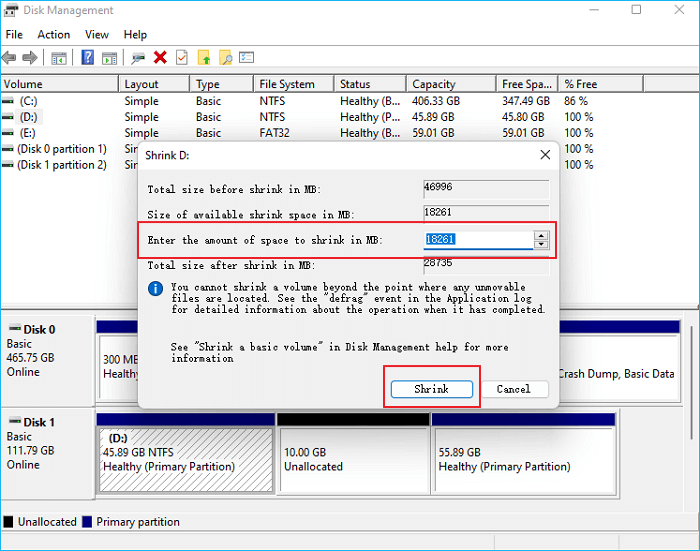Increase shrink amount with up spinner arrow
The image size is (700, 551).
(x=541, y=236)
